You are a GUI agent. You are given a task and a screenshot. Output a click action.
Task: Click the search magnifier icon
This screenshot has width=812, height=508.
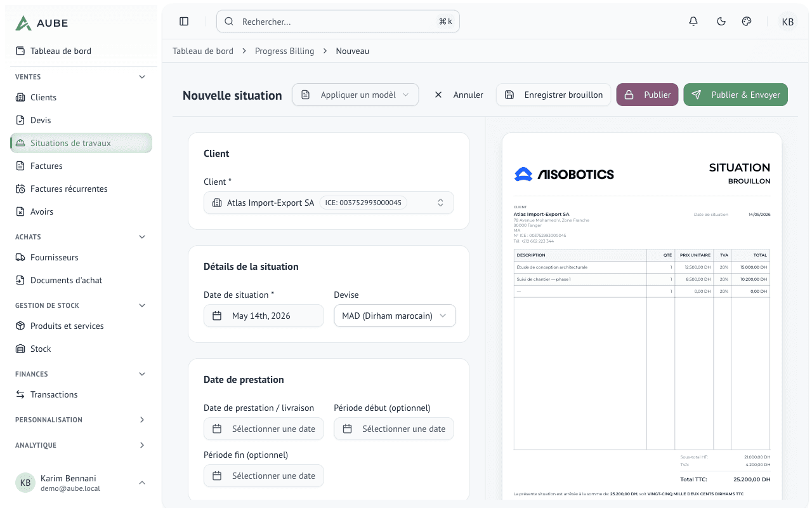pyautogui.click(x=229, y=22)
